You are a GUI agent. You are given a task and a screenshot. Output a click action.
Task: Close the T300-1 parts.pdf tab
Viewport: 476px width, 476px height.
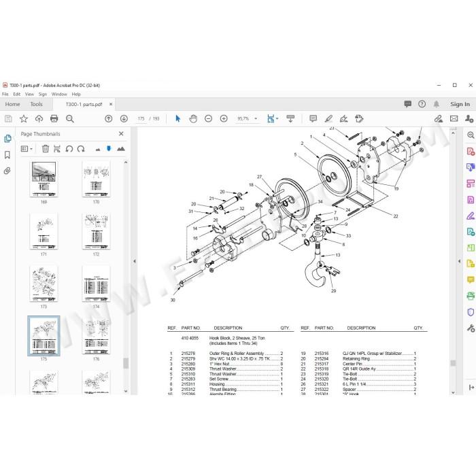click(x=111, y=104)
